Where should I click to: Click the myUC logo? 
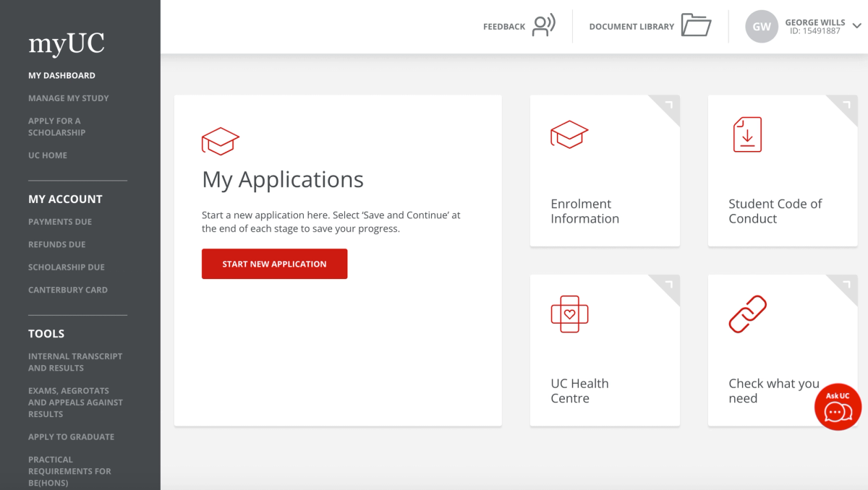tap(67, 44)
